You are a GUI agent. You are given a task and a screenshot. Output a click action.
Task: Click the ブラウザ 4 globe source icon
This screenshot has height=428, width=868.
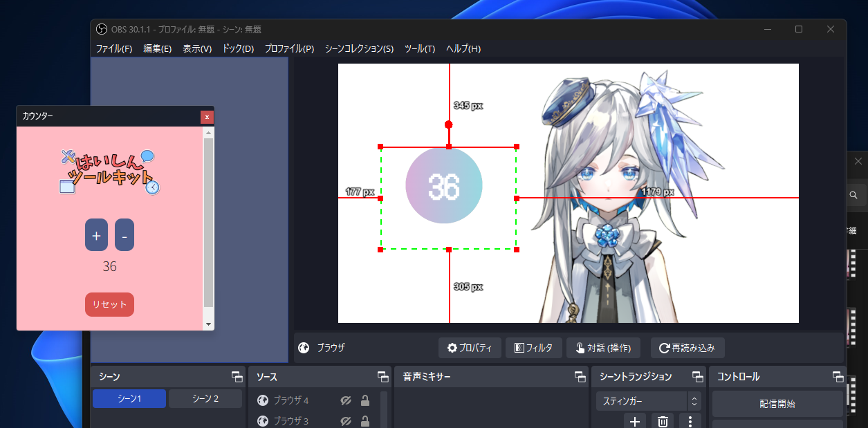[263, 400]
